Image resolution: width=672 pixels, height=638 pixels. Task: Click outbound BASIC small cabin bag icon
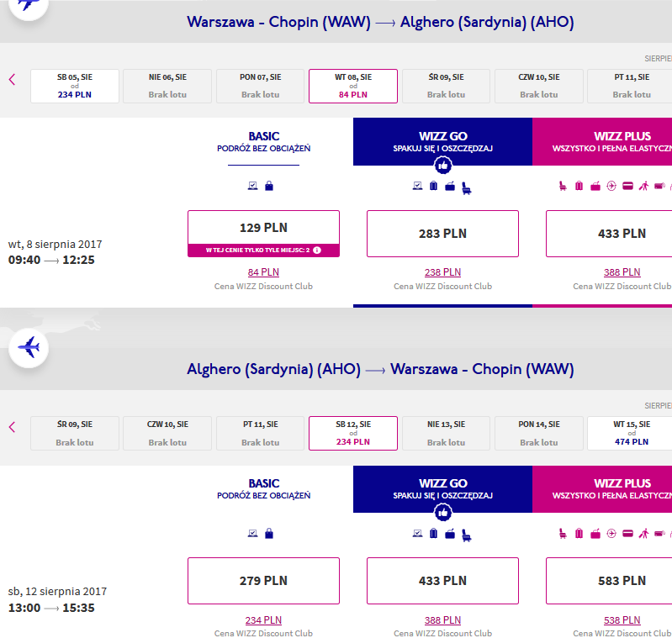[269, 186]
